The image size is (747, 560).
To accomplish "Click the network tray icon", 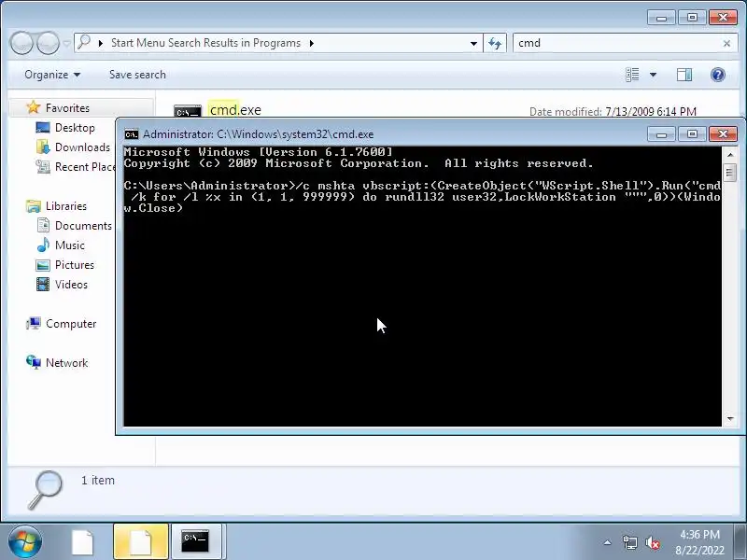I will tap(629, 542).
